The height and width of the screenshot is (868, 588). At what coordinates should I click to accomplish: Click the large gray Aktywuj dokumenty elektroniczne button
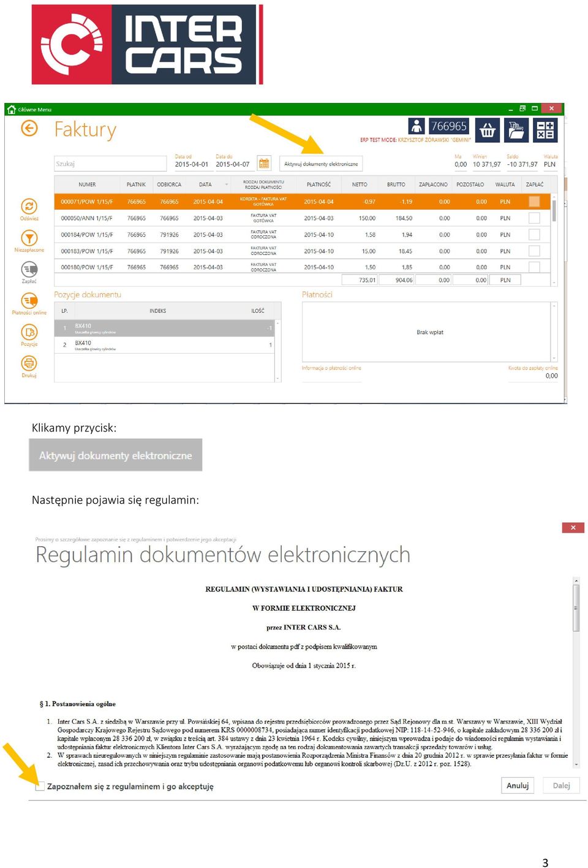116,455
